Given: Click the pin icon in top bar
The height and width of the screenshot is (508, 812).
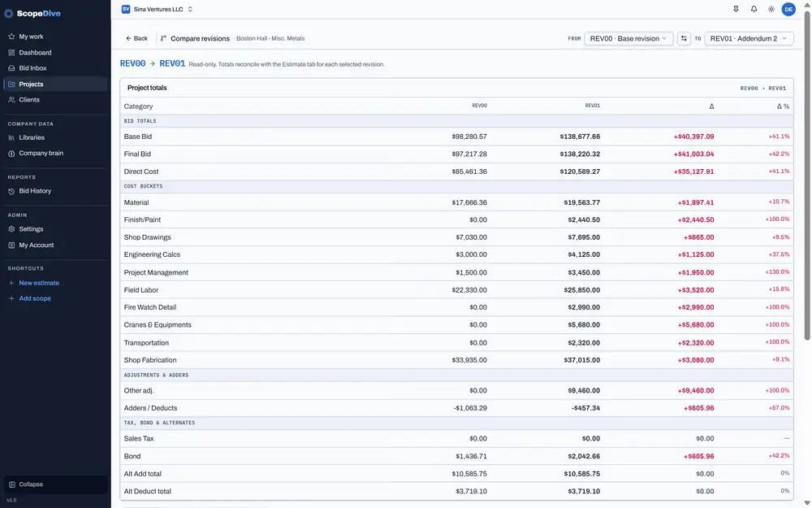Looking at the screenshot, I should (736, 9).
